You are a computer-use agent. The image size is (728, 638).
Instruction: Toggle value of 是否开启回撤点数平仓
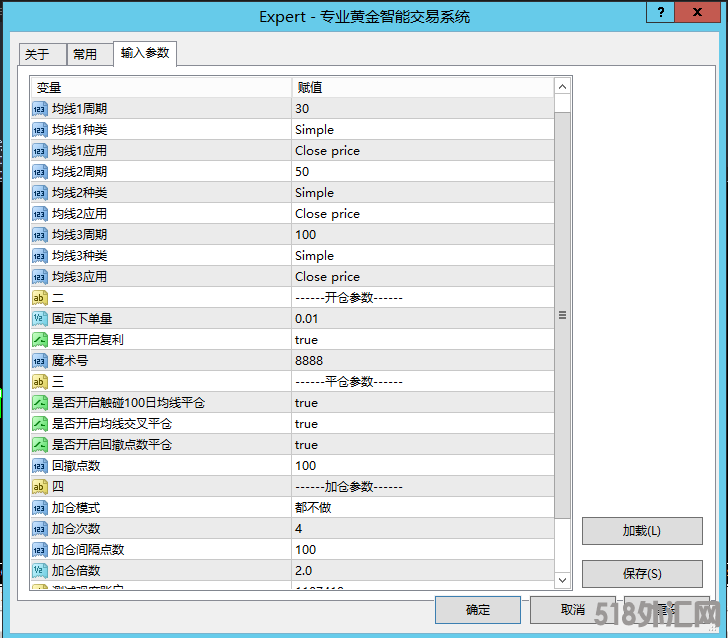pos(423,445)
